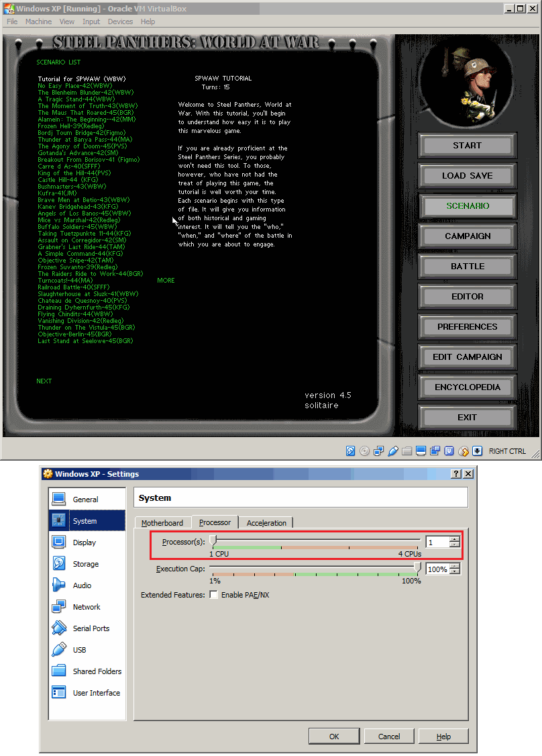Open the Storage settings category
This screenshot has width=542, height=756.
tap(87, 563)
